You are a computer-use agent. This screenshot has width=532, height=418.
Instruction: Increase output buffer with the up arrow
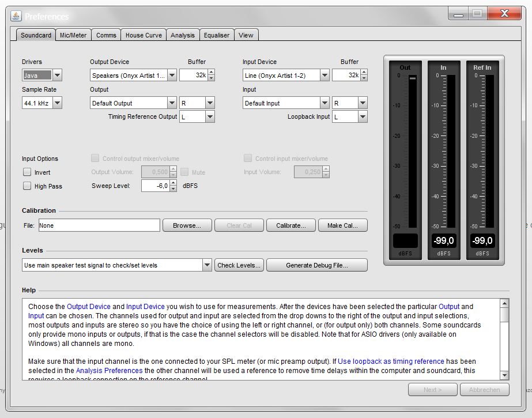coord(211,73)
